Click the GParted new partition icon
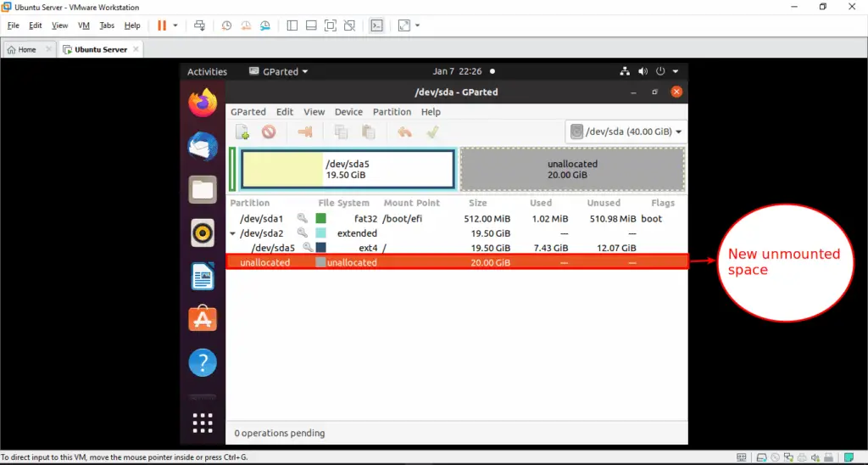 click(x=242, y=132)
